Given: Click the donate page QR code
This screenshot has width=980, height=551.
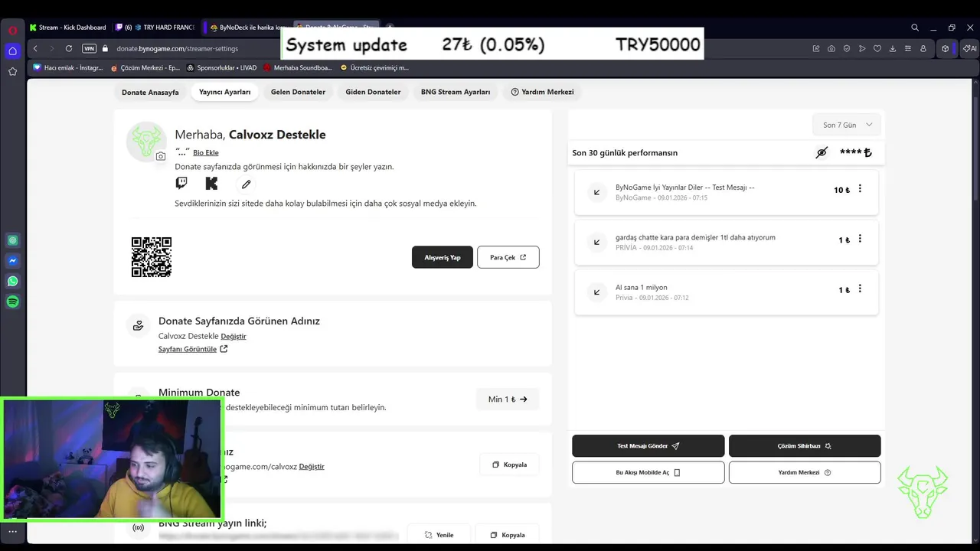Looking at the screenshot, I should click(x=152, y=257).
